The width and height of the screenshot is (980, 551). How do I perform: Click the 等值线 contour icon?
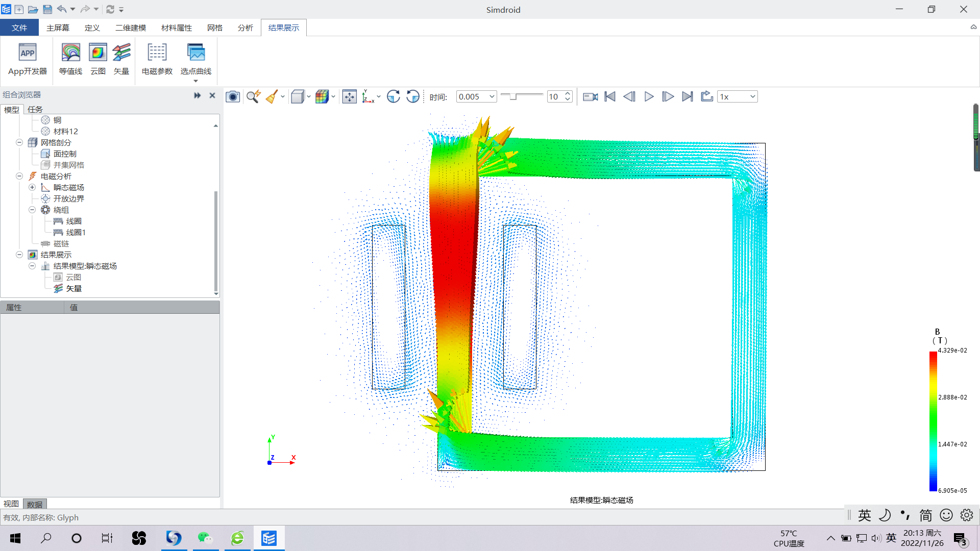(x=70, y=59)
